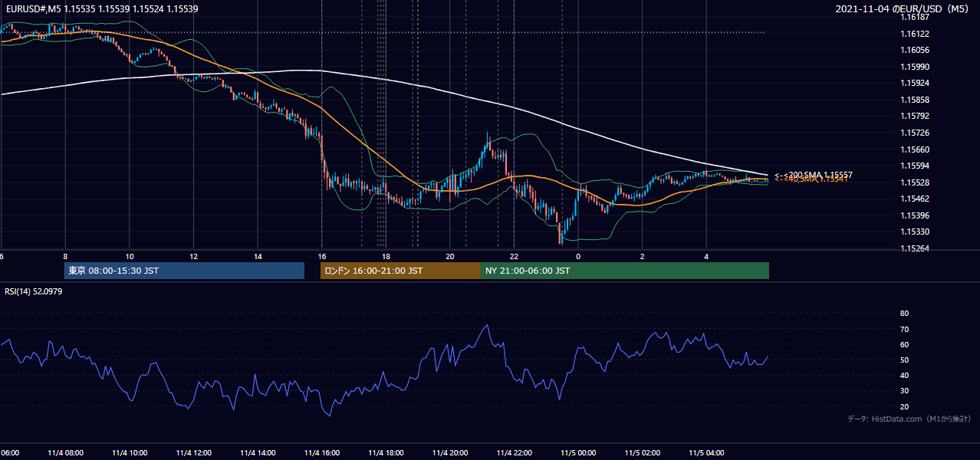The image size is (980, 460).
Task: Click hour label 12 under price chart
Action: click(x=194, y=256)
